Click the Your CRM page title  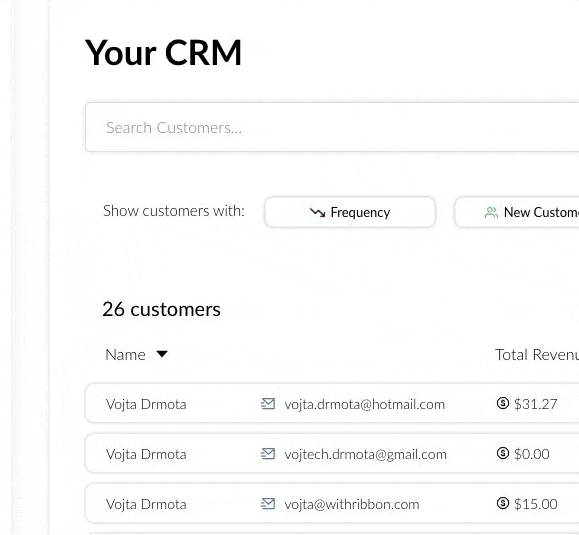(x=163, y=53)
